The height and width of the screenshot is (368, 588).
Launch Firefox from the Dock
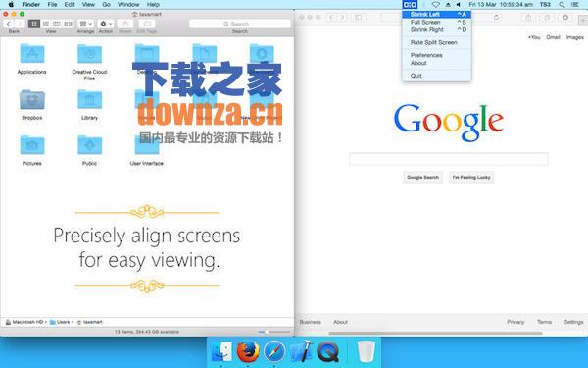pos(248,352)
